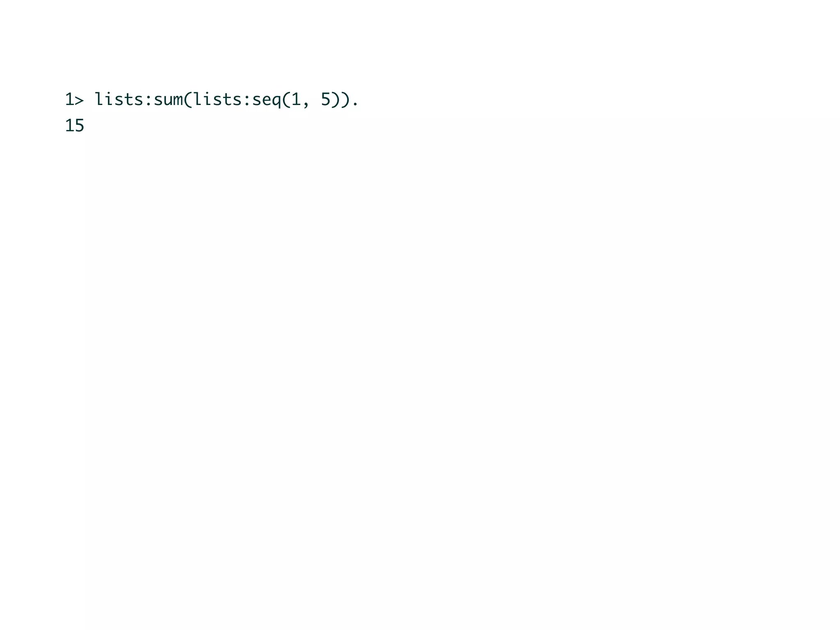Click the argument "1" inside seq
840x630 pixels.
(x=296, y=100)
